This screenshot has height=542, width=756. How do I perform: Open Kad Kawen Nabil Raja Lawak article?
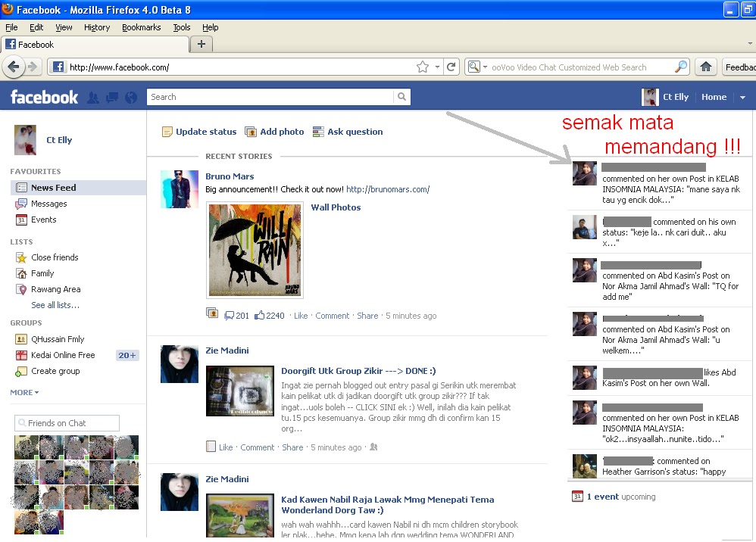388,505
